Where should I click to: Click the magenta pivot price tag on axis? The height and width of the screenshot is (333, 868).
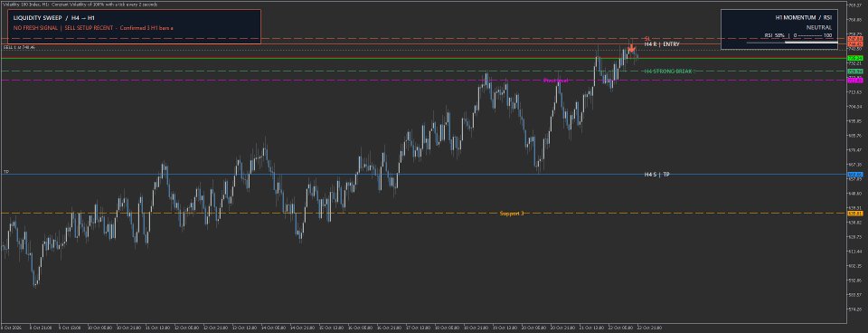coord(855,81)
